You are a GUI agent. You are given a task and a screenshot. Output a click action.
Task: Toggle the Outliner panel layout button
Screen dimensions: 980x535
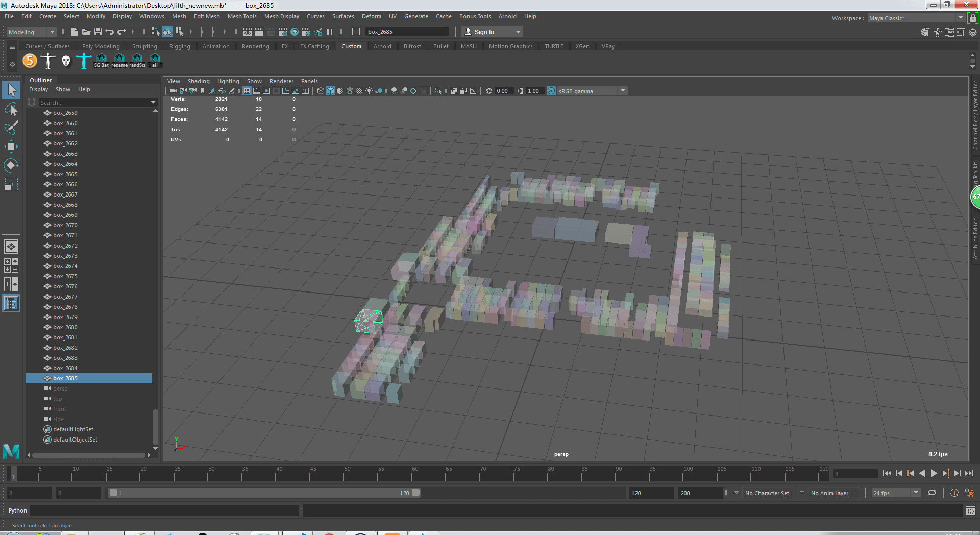coord(11,304)
